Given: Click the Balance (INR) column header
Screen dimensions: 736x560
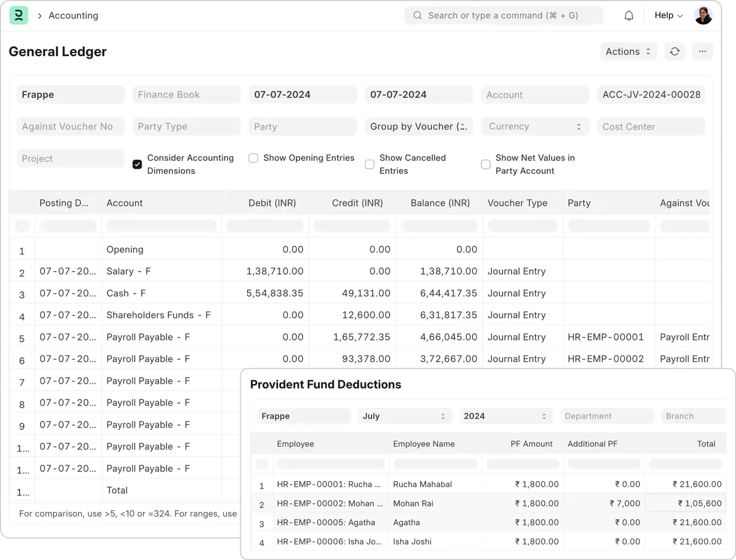Looking at the screenshot, I should click(439, 203).
